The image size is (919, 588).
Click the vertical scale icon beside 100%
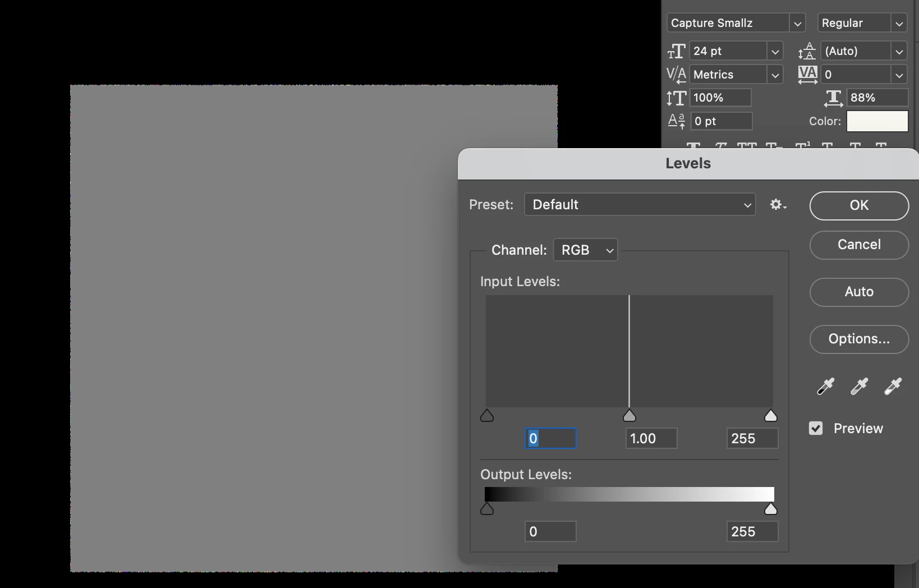pyautogui.click(x=676, y=98)
